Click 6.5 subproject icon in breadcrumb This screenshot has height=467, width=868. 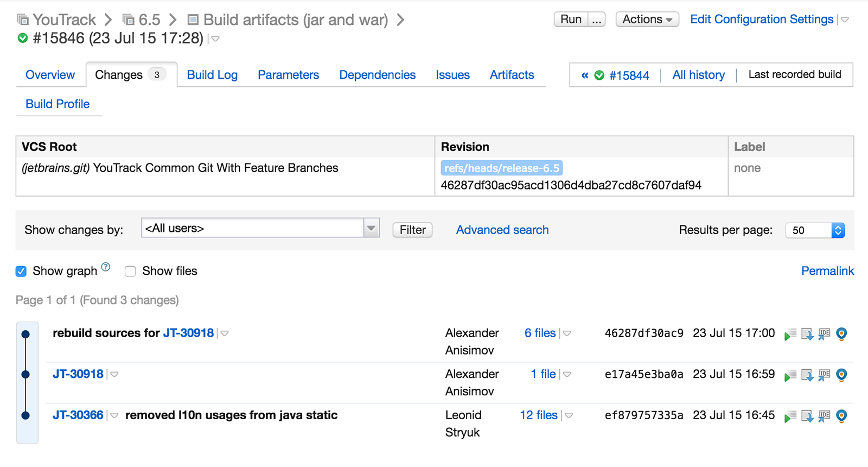(x=129, y=20)
